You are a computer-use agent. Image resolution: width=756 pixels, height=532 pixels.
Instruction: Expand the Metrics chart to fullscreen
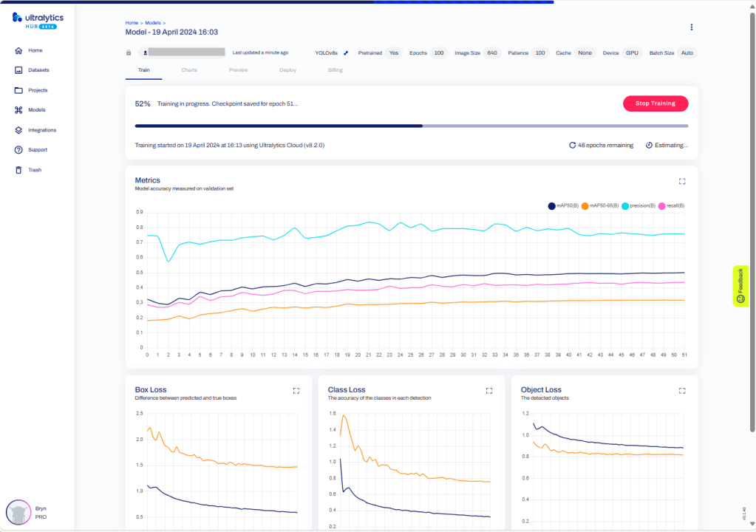point(681,181)
